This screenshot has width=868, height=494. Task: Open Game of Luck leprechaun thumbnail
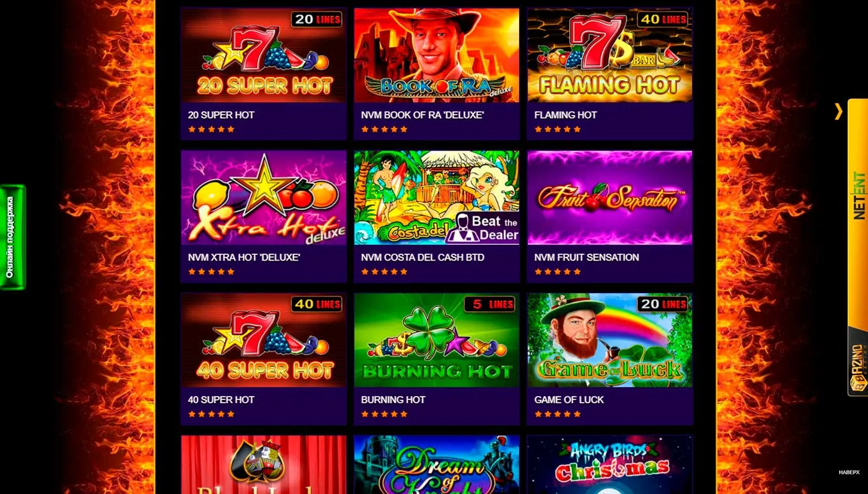coord(610,340)
